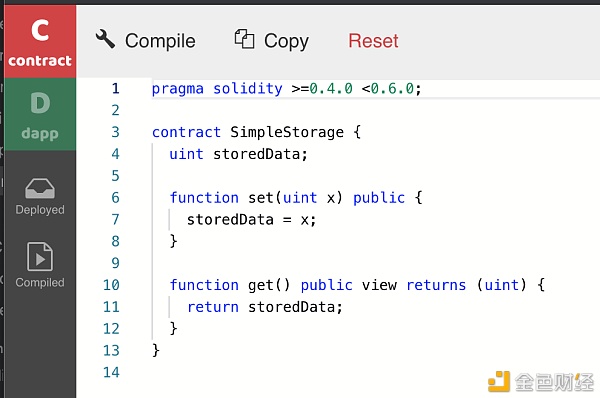Click inside the storedData = x statement
This screenshot has height=398, width=600.
click(251, 220)
